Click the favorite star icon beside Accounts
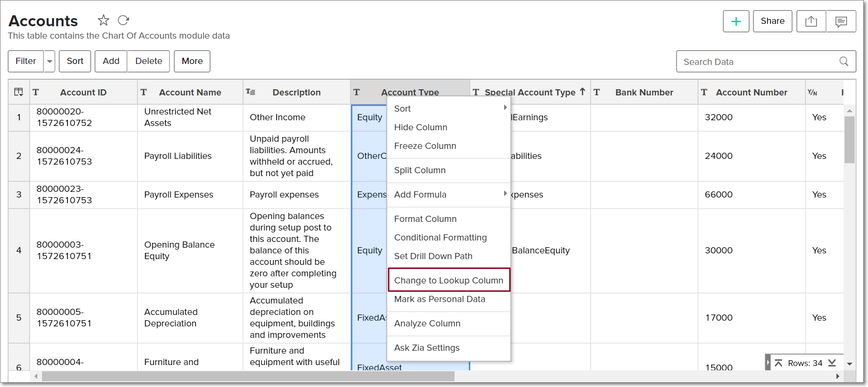This screenshot has width=868, height=387. coord(103,20)
